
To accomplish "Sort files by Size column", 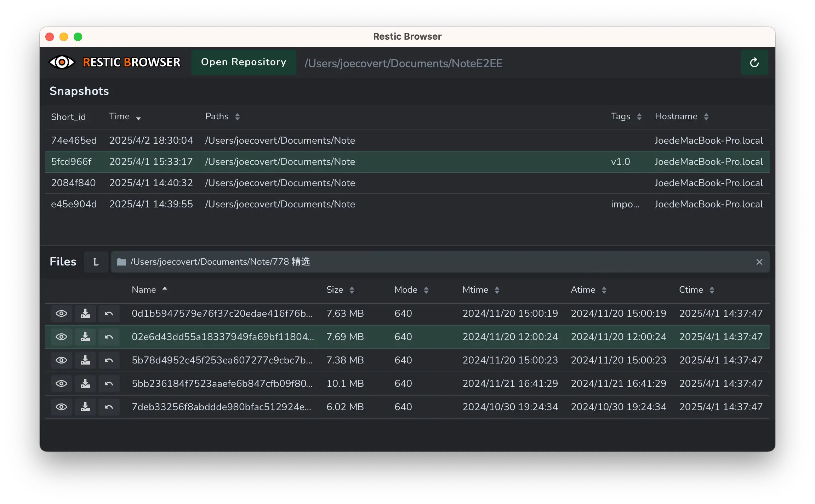I will [340, 290].
